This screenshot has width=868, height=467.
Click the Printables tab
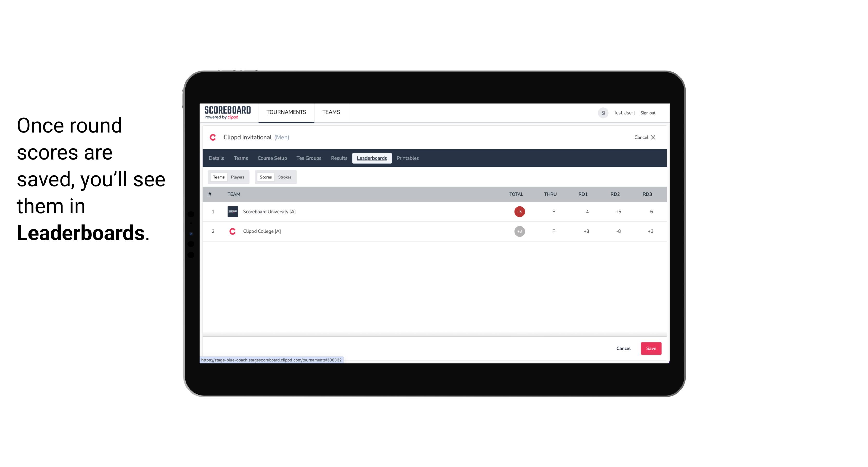pyautogui.click(x=408, y=158)
